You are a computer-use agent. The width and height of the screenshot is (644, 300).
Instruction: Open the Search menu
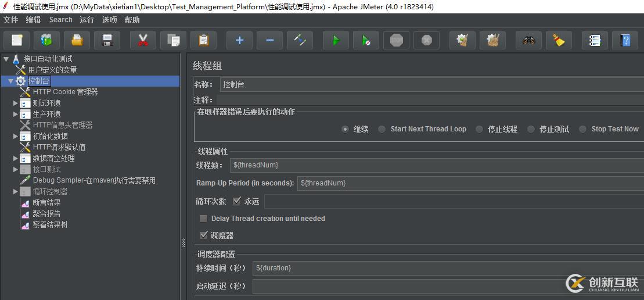tap(60, 20)
